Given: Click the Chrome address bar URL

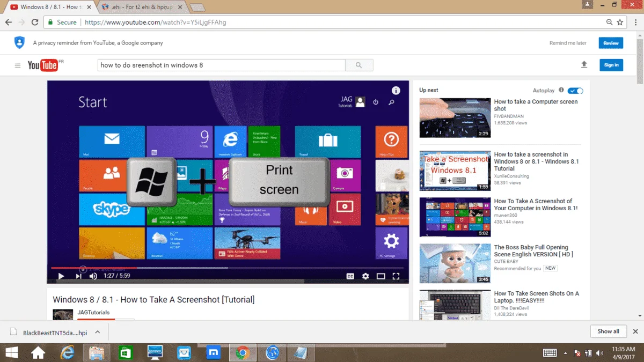Looking at the screenshot, I should [x=156, y=23].
